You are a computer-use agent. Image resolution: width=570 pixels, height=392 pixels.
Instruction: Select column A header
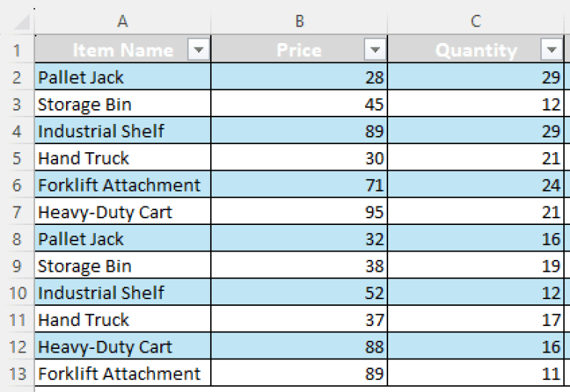tap(123, 21)
